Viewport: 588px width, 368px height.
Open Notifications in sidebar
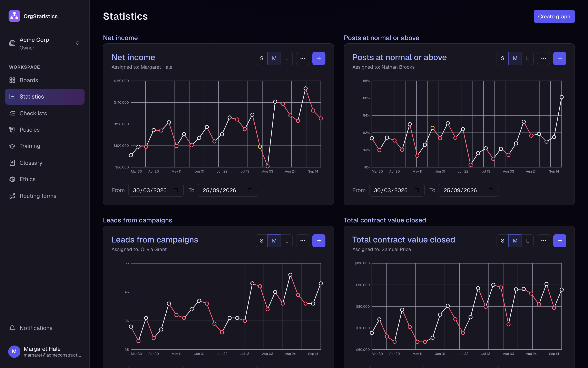(45, 328)
